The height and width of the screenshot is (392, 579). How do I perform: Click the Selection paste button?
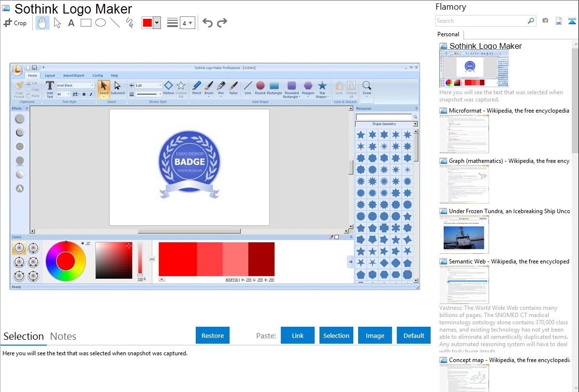[x=336, y=335]
